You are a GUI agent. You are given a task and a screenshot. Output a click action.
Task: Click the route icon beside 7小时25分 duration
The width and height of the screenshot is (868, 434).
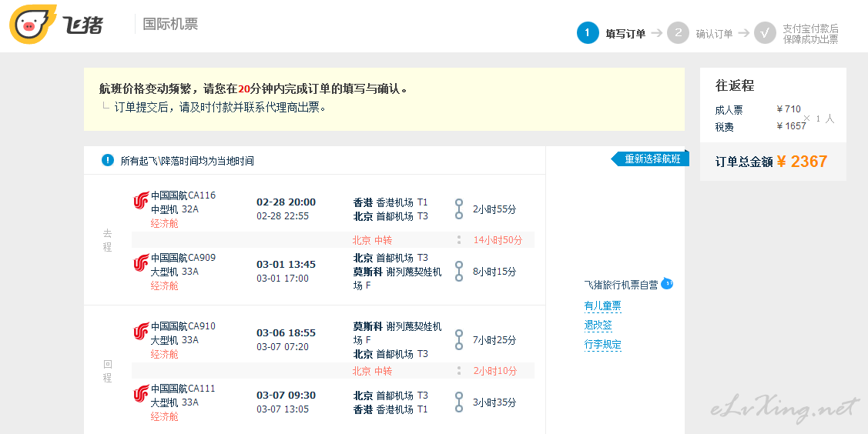(459, 339)
